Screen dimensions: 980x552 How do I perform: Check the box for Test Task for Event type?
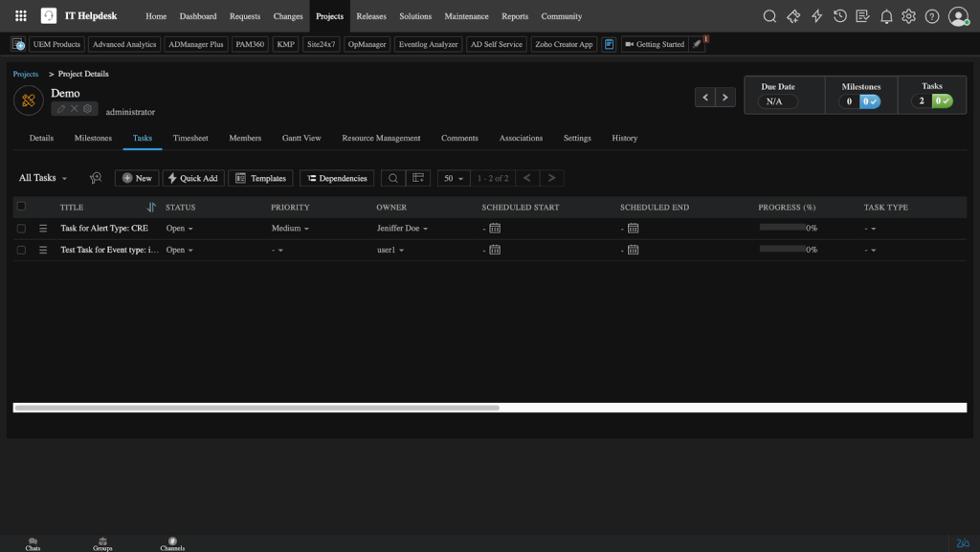pyautogui.click(x=21, y=250)
